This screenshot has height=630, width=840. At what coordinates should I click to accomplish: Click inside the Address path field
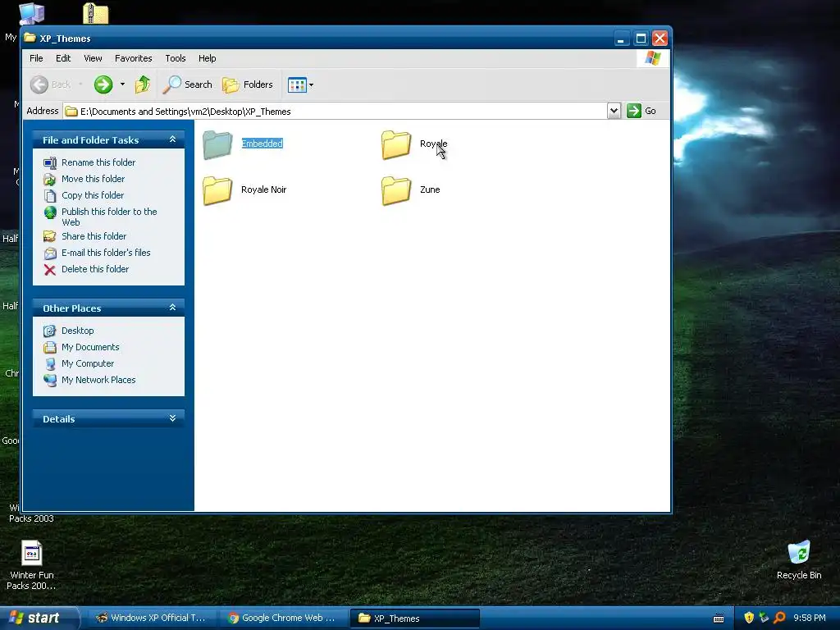(x=336, y=111)
